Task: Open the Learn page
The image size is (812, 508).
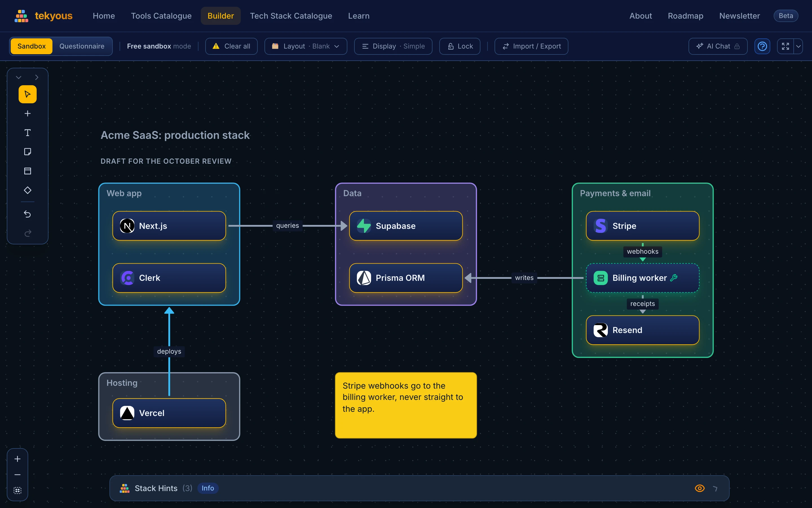Action: point(359,16)
